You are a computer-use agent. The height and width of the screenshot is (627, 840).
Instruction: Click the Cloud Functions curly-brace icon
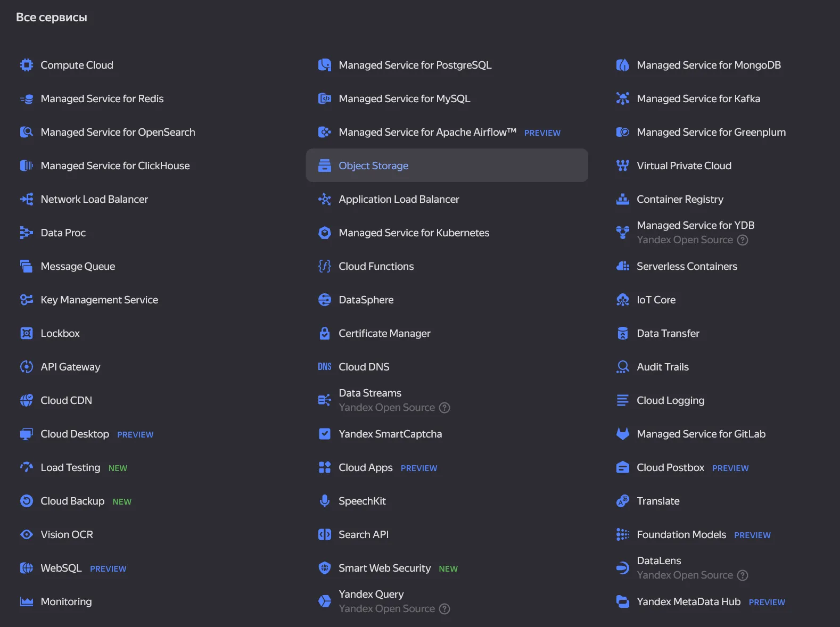(x=324, y=266)
